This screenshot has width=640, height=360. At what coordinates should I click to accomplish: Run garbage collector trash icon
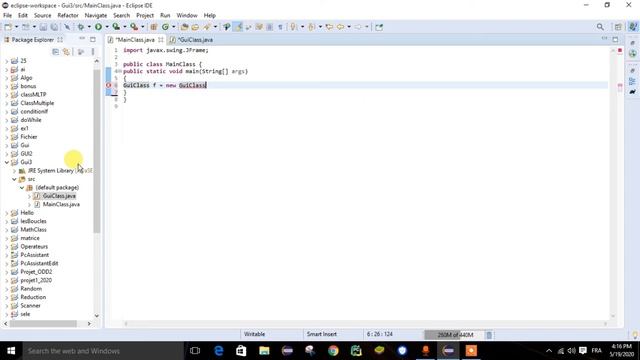[489, 335]
